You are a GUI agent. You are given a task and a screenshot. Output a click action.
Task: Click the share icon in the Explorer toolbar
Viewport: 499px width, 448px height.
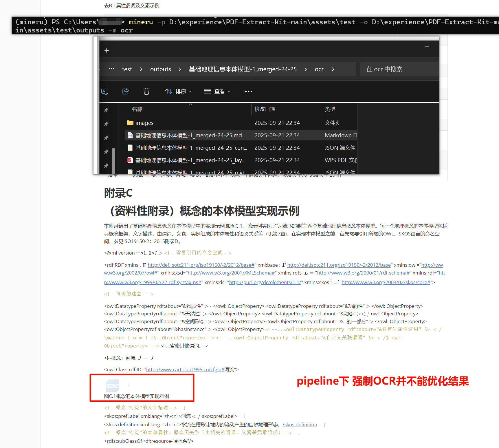pyautogui.click(x=126, y=91)
